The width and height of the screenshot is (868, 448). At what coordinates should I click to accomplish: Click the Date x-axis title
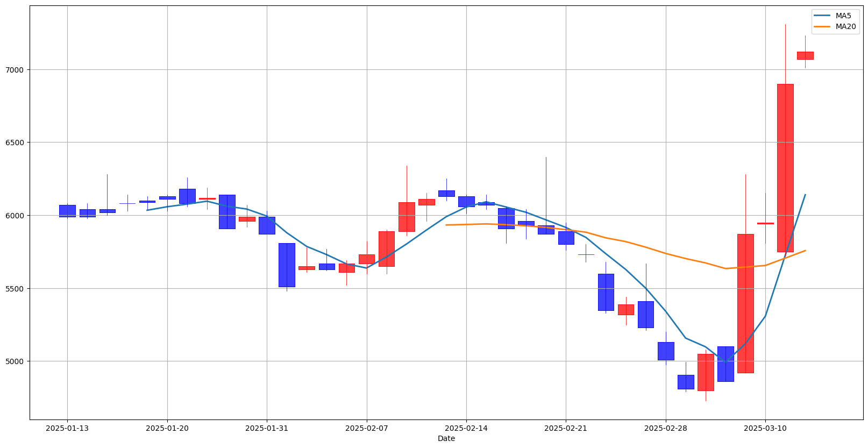(x=446, y=438)
